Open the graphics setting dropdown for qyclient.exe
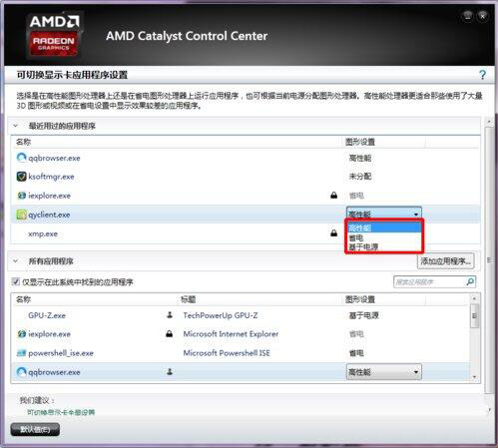 click(x=384, y=214)
